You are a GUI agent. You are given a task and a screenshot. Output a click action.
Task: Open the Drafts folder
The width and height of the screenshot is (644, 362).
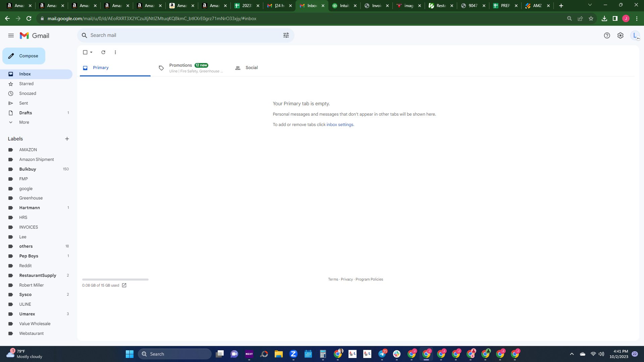pyautogui.click(x=36, y=113)
